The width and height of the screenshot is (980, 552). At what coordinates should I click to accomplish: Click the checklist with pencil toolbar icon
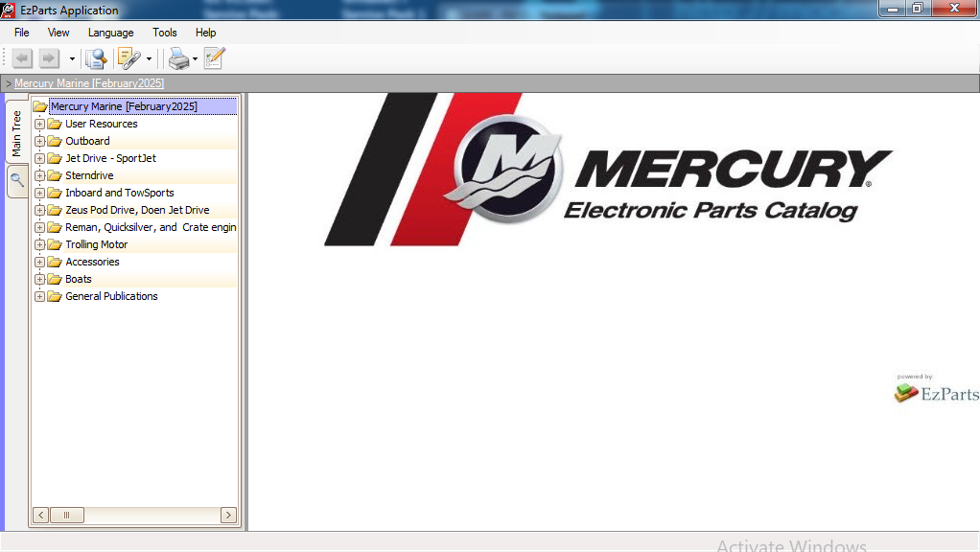(x=215, y=58)
